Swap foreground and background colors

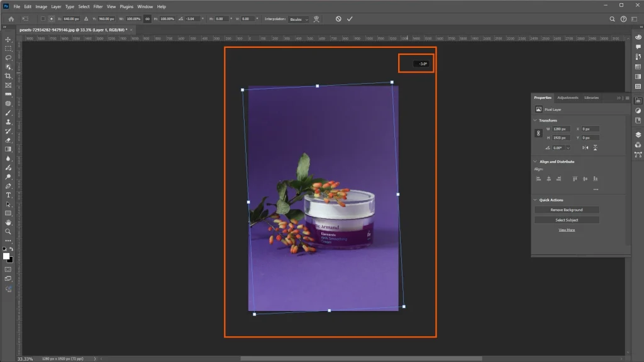coord(11,249)
